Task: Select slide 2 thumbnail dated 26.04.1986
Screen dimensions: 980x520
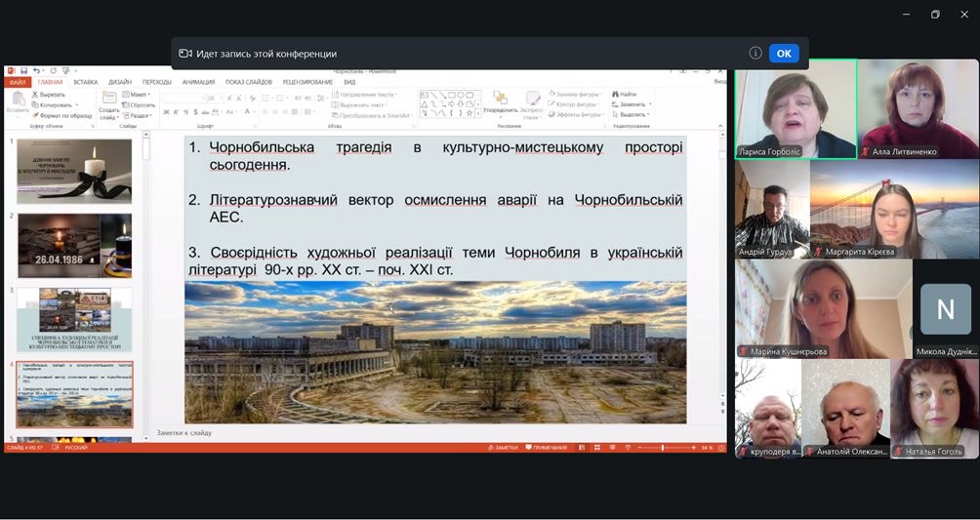Action: click(x=74, y=246)
